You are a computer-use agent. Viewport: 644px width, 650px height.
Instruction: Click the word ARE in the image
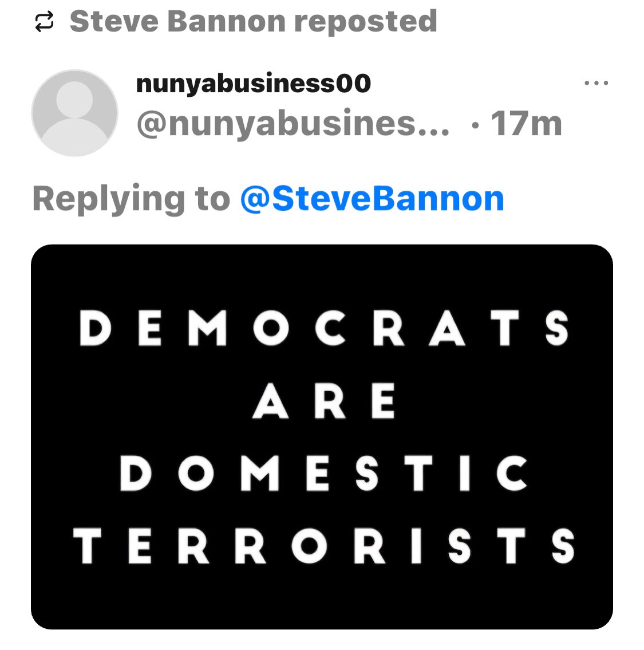click(x=324, y=401)
